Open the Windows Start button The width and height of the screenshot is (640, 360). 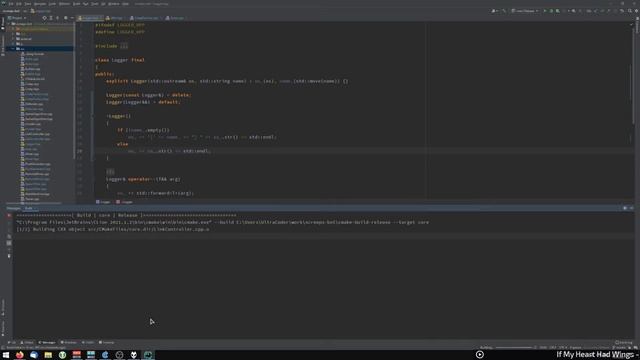(6, 355)
